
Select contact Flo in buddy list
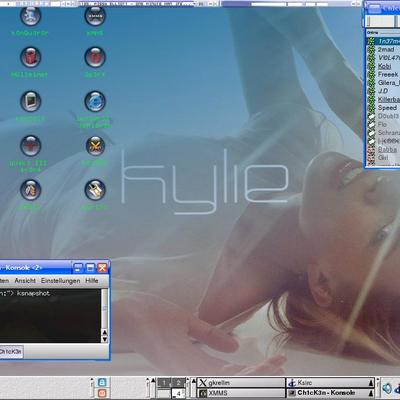pos(382,124)
